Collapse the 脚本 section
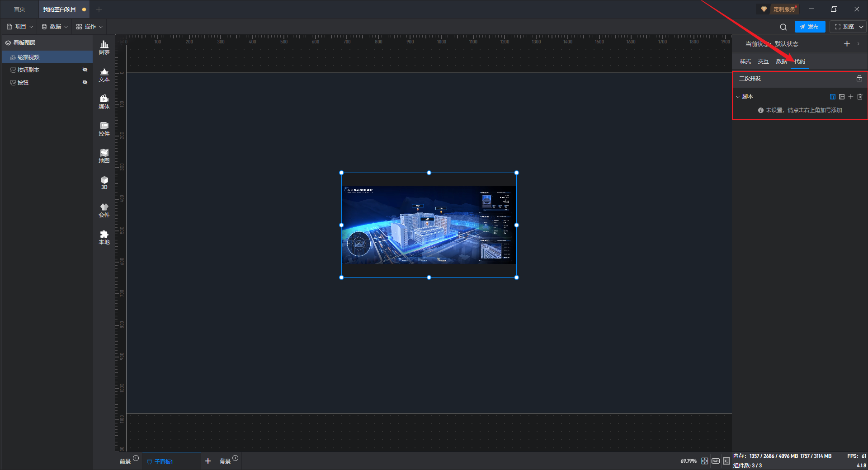This screenshot has width=868, height=470. click(x=738, y=97)
